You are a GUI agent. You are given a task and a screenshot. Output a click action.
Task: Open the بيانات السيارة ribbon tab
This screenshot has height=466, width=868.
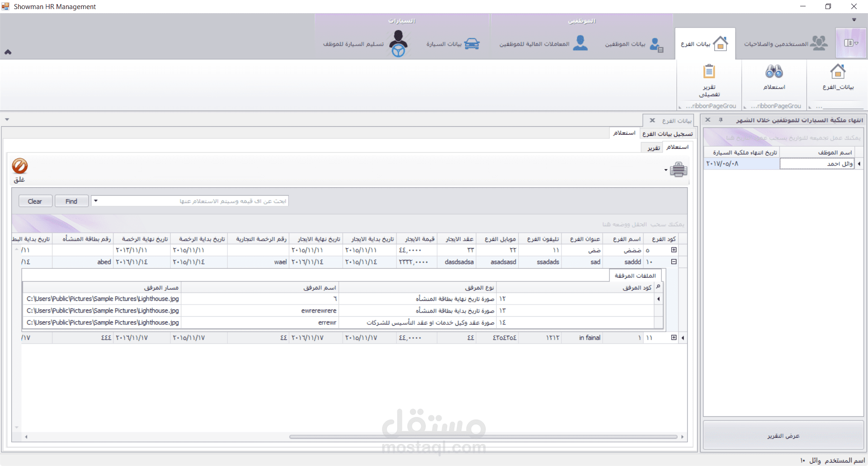pos(453,44)
